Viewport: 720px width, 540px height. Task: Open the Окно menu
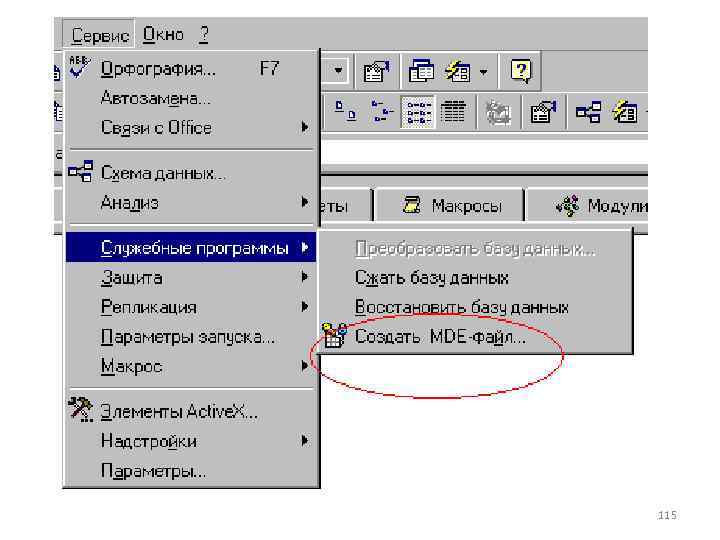click(163, 34)
